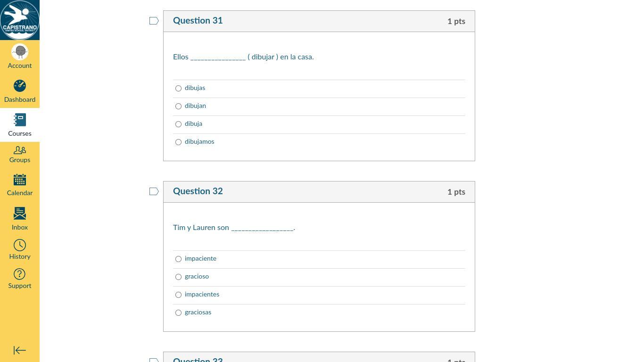Click the Capistrano school district logo
The image size is (644, 362).
[x=20, y=20]
